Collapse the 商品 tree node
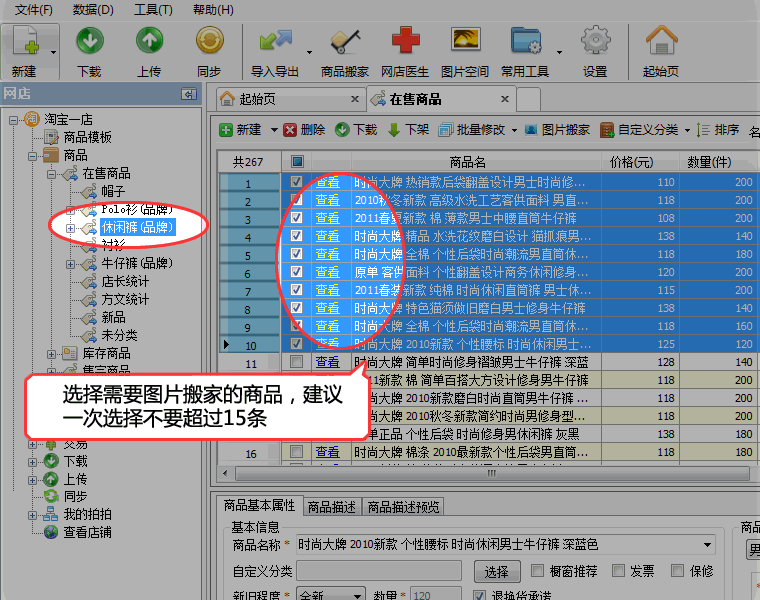 (32, 156)
